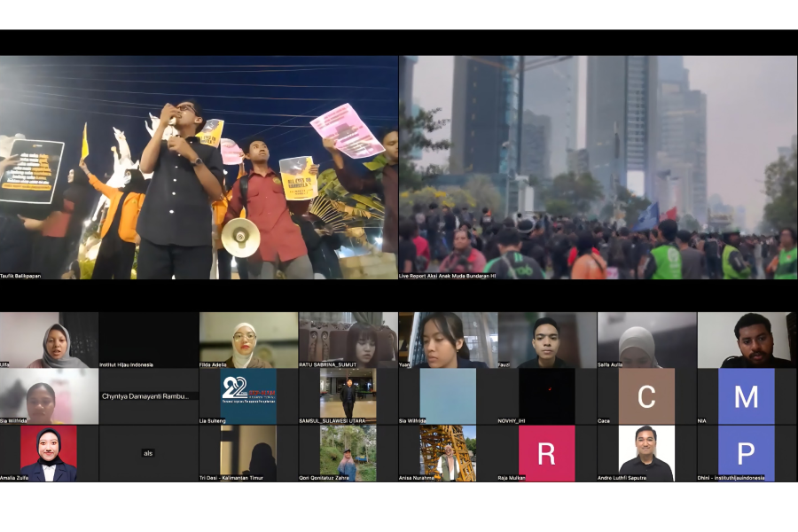Viewport: 798px width, 532px height.
Task: Click Qori Qonitatuz Zahra's participant tile
Action: [348, 454]
